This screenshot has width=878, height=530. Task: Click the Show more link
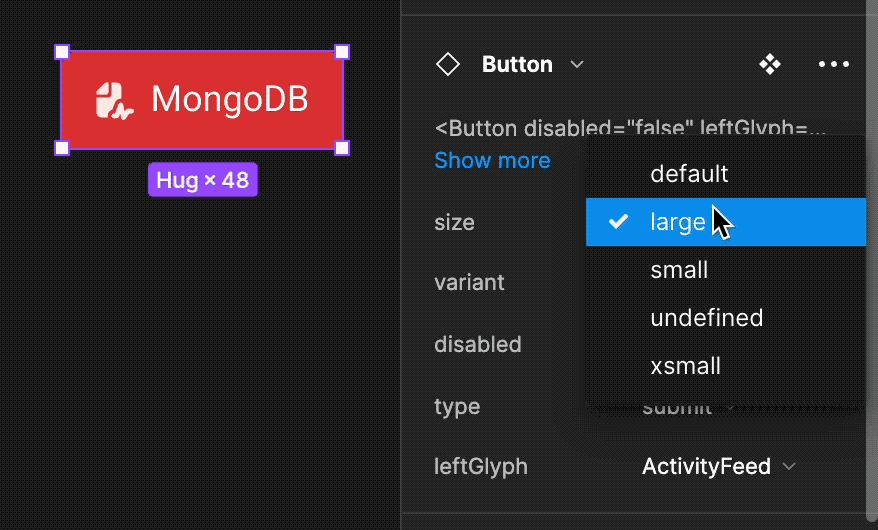(492, 160)
